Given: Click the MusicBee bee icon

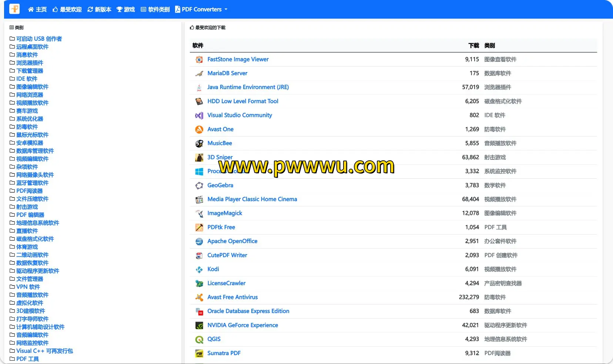Looking at the screenshot, I should (x=199, y=143).
